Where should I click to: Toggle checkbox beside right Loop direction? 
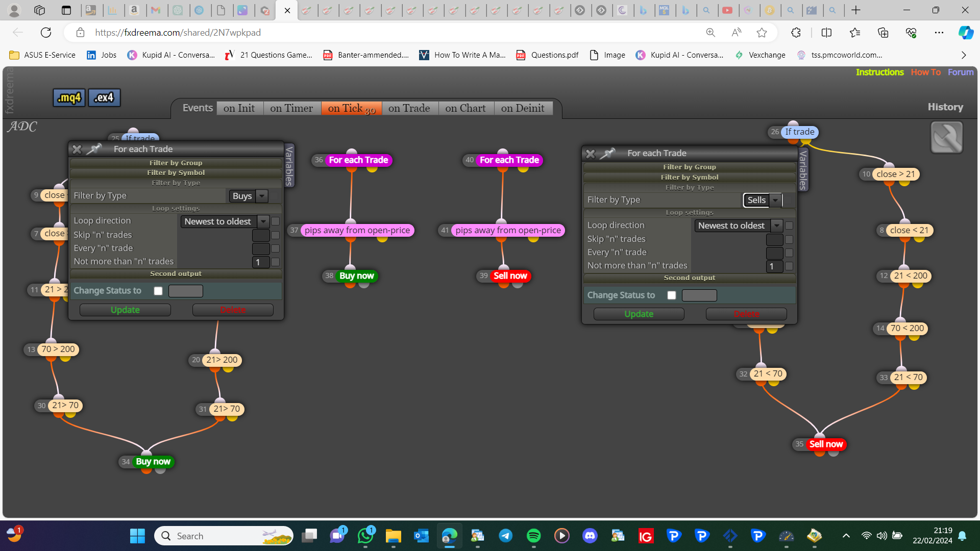pos(789,226)
